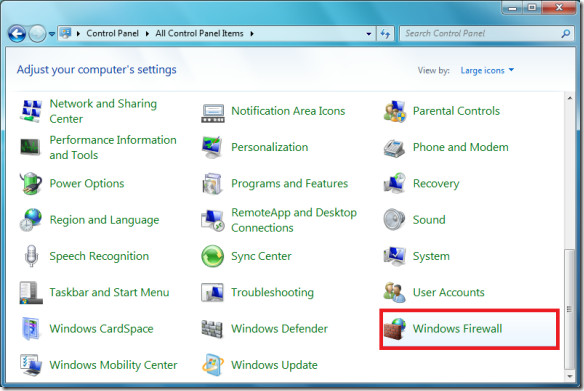Screen dimensions: 584x391
Task: Minimize the Control Panel window
Action: click(512, 7)
